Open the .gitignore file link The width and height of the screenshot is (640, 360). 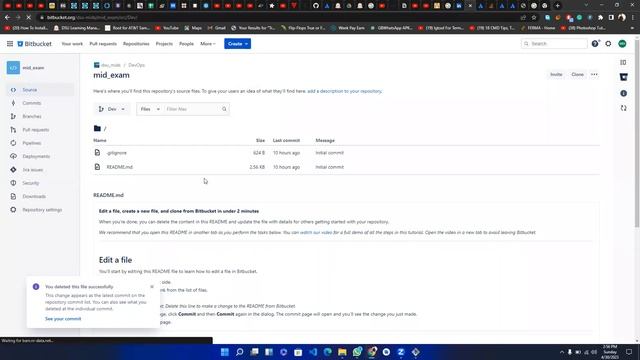[x=117, y=153]
